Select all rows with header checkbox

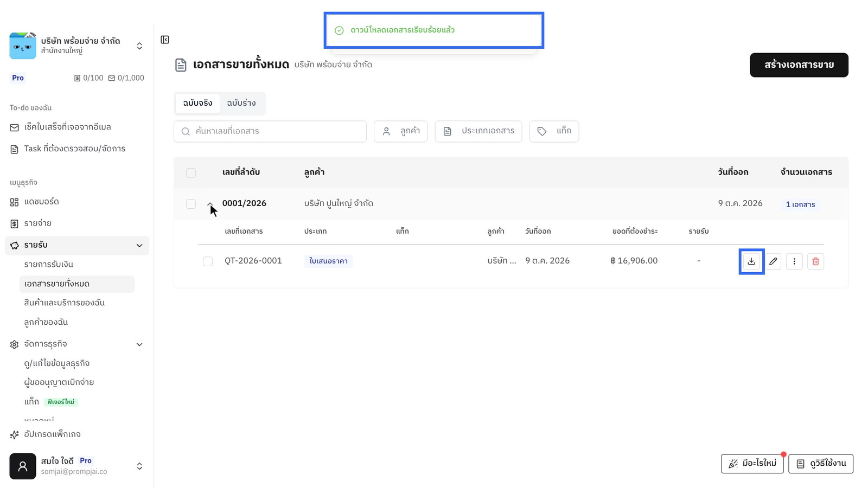(x=191, y=173)
